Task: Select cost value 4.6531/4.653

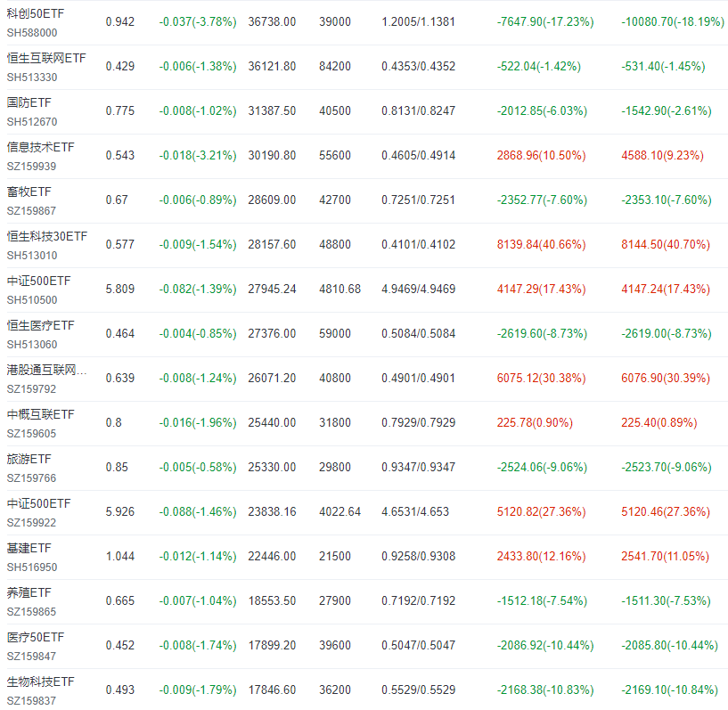Action: tap(415, 512)
